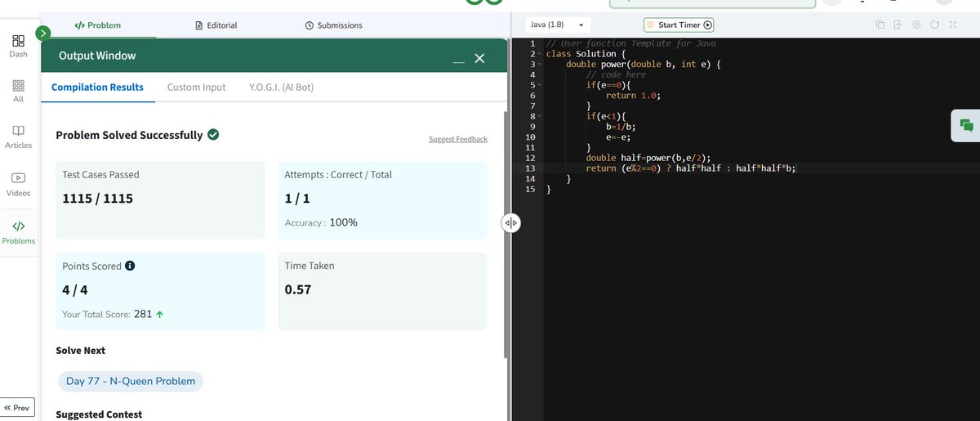Click the panel splitter handle

[510, 223]
